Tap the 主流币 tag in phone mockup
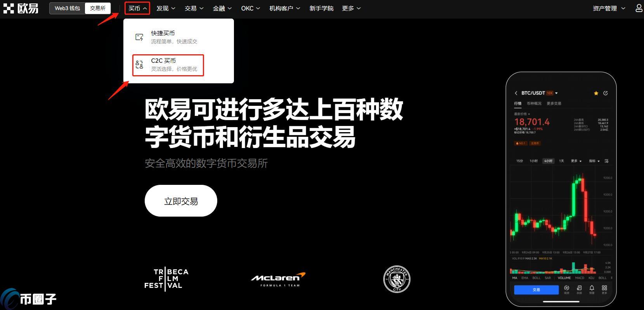This screenshot has height=310, width=644. (535, 143)
